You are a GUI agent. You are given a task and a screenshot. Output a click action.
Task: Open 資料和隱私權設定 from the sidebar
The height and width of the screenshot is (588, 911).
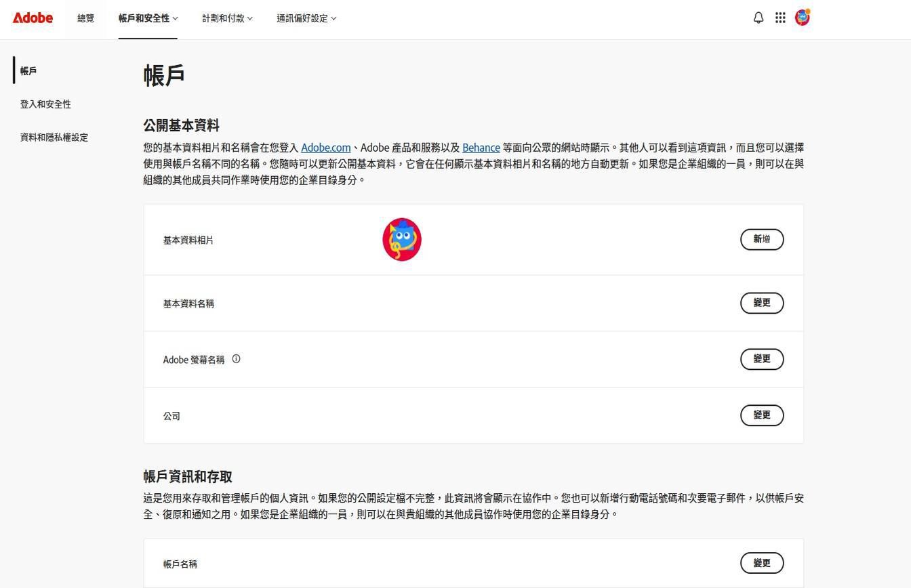coord(54,137)
